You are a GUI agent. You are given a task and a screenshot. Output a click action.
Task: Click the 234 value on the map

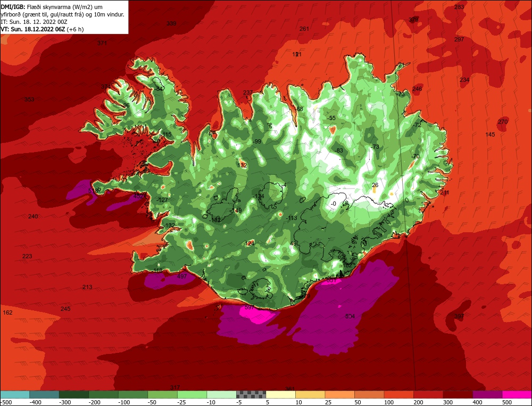[464, 80]
